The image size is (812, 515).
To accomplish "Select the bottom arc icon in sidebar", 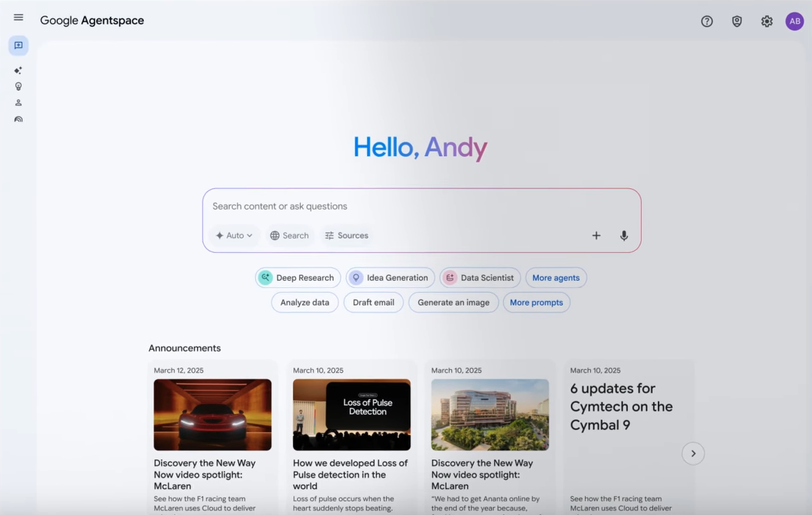I will [18, 118].
